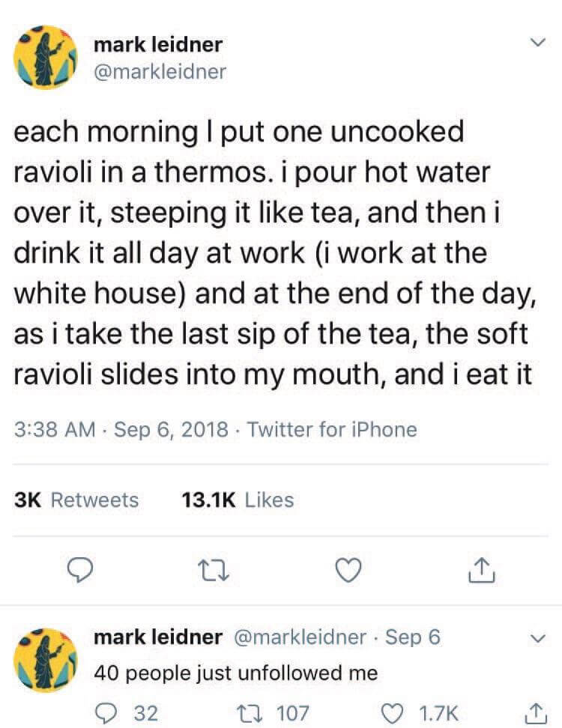Click the '40 people just unfollowed me' text

235,673
